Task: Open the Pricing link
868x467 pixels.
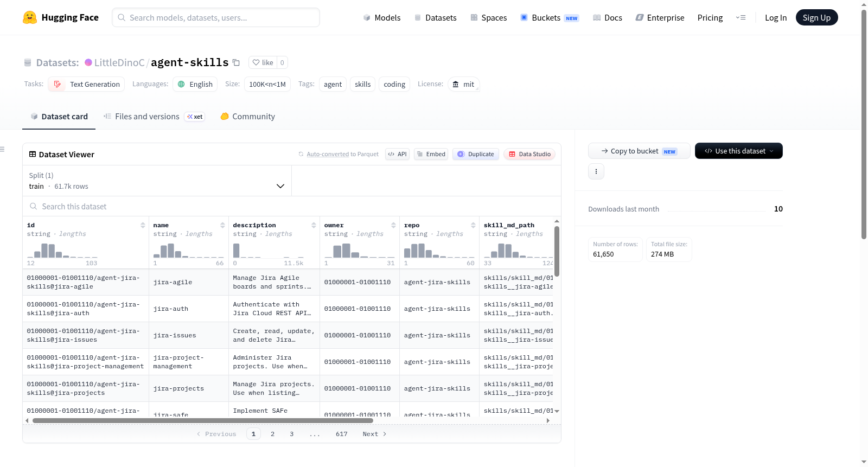Action: pos(710,17)
